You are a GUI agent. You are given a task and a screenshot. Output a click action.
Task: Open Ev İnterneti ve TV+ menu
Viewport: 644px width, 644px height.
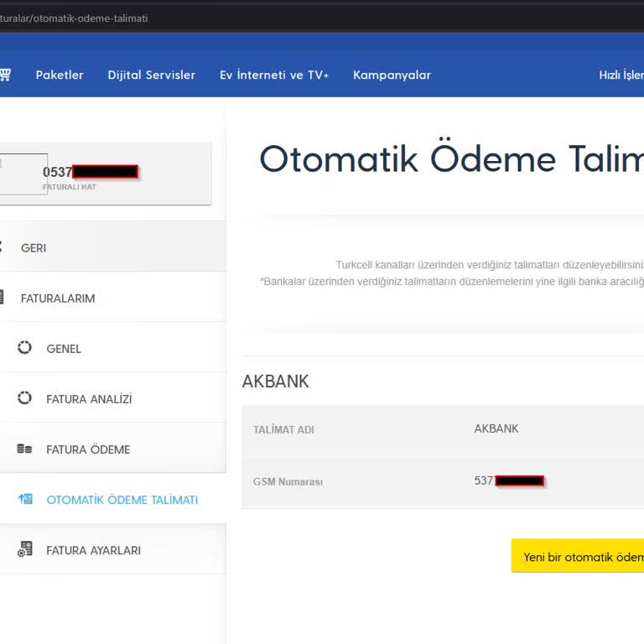[274, 75]
